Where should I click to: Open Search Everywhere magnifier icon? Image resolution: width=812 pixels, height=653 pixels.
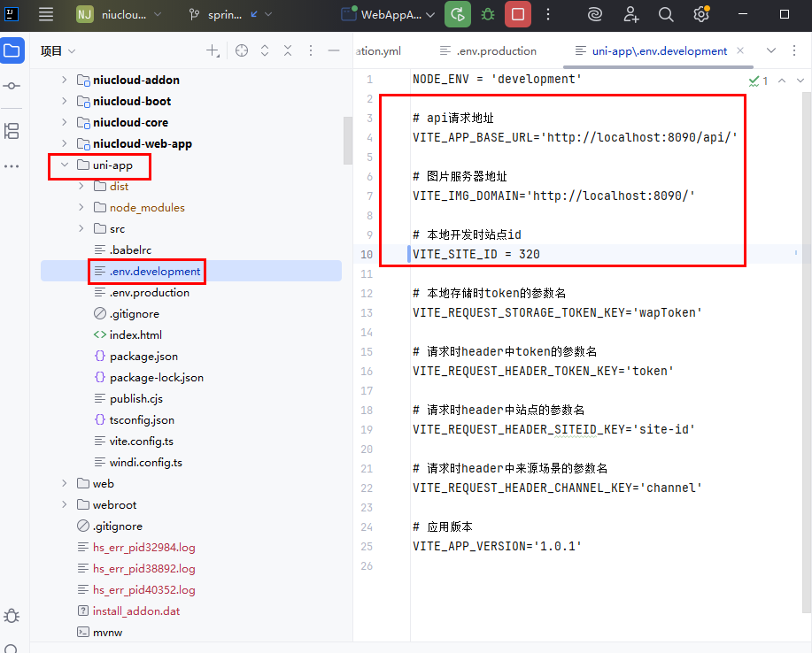coord(666,14)
